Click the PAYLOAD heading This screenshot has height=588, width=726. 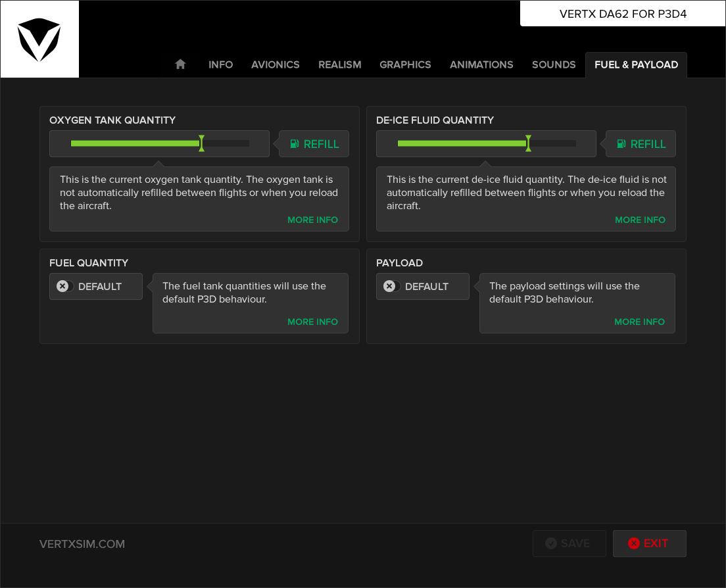399,263
